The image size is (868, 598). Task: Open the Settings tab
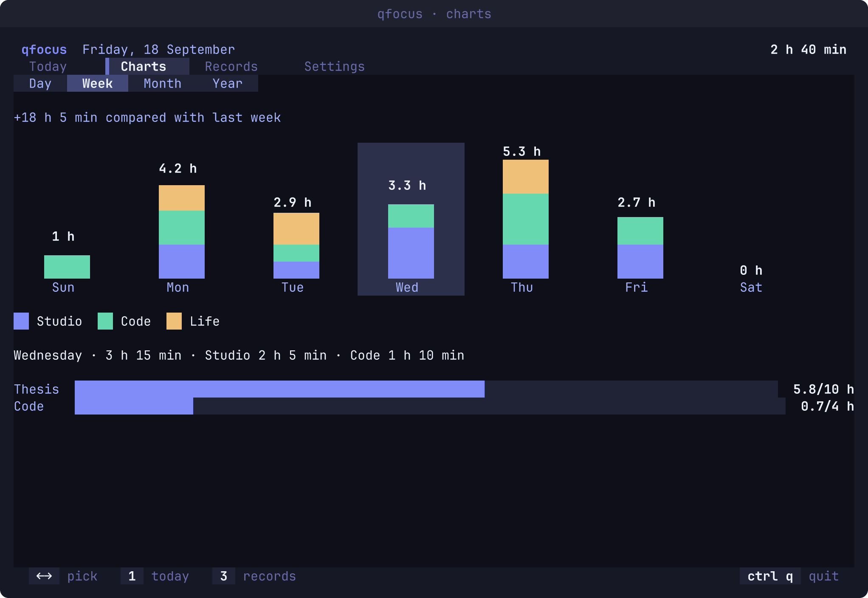(335, 67)
